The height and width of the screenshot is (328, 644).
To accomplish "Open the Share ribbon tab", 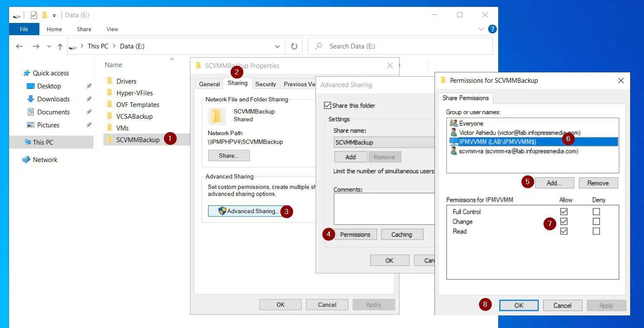I will (x=84, y=29).
